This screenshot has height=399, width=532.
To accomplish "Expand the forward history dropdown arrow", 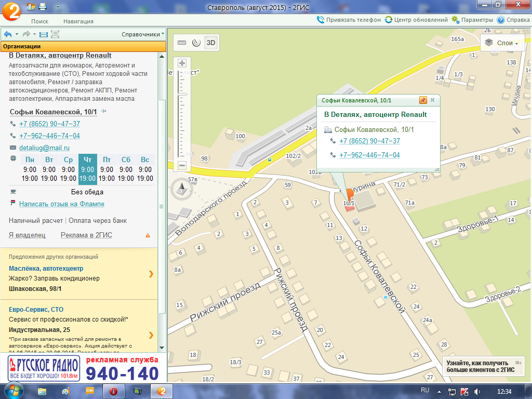I will click(x=35, y=34).
